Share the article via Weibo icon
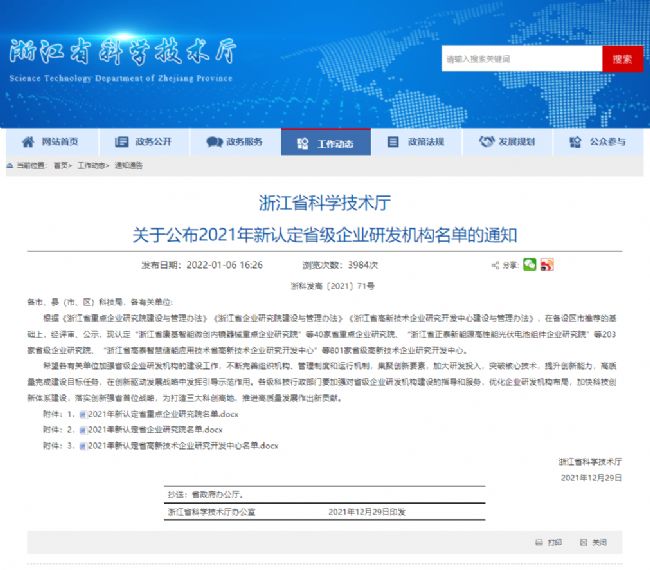The height and width of the screenshot is (570, 650). [547, 264]
